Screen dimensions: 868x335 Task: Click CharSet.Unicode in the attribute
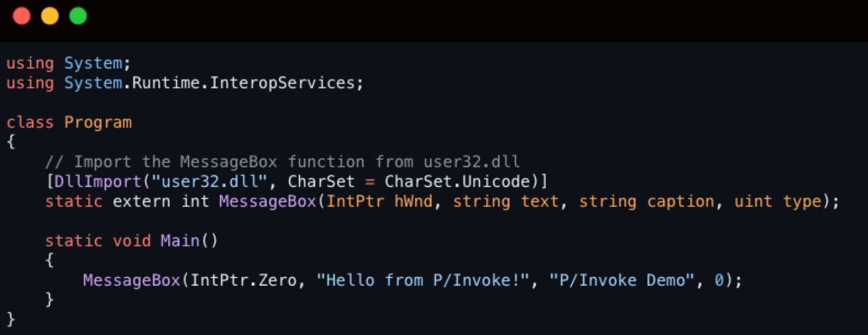point(457,182)
